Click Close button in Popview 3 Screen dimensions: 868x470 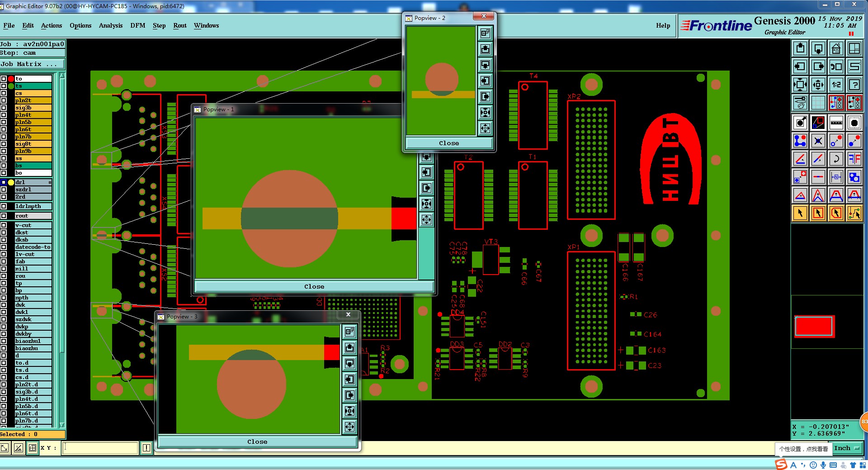[257, 442]
